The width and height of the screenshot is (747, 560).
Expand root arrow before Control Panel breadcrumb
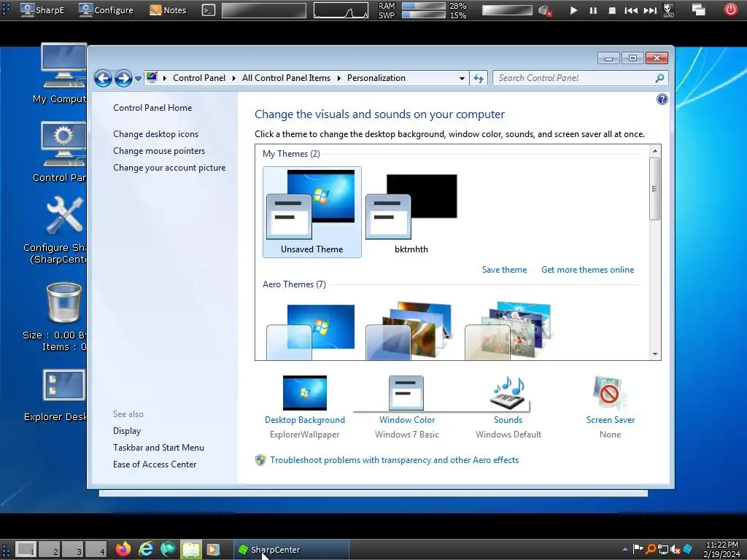coord(165,78)
